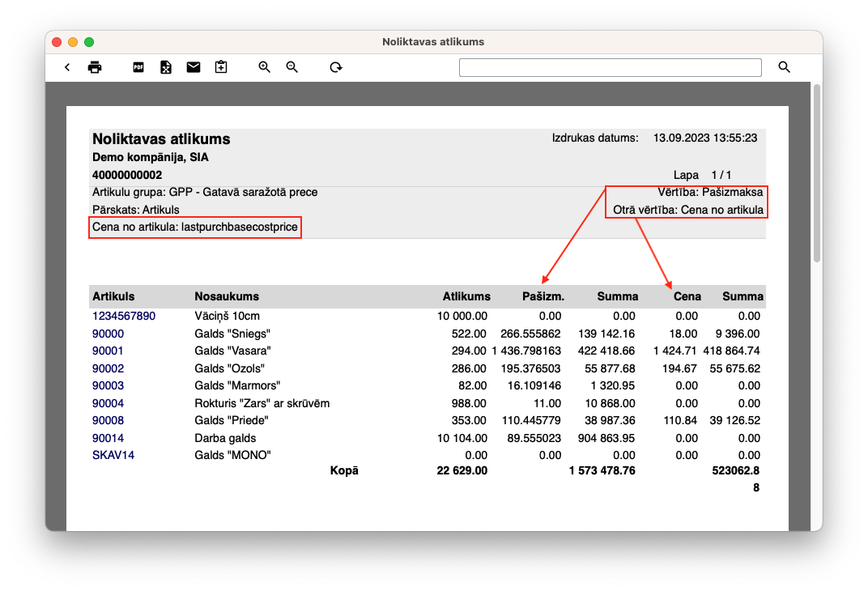Export the report to spreadsheet file
The height and width of the screenshot is (591, 868).
pyautogui.click(x=166, y=67)
